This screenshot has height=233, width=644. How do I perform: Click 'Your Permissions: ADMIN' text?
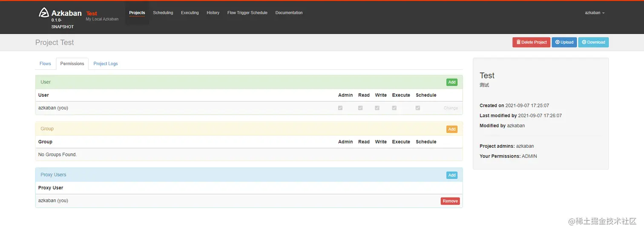[508, 156]
